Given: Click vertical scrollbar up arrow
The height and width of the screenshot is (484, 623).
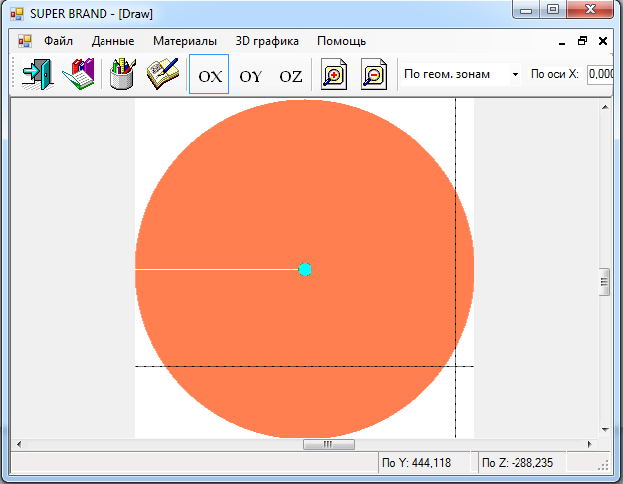Looking at the screenshot, I should click(605, 107).
